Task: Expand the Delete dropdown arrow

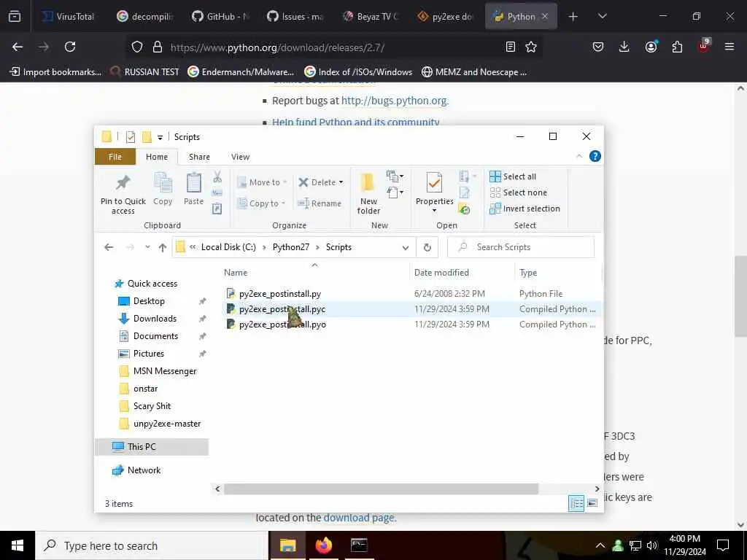Action: coord(341,182)
